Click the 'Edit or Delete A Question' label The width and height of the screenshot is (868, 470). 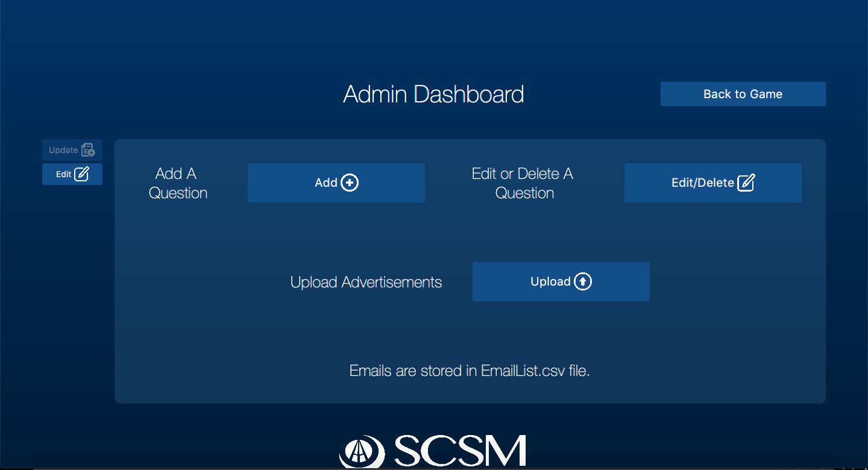coord(523,183)
